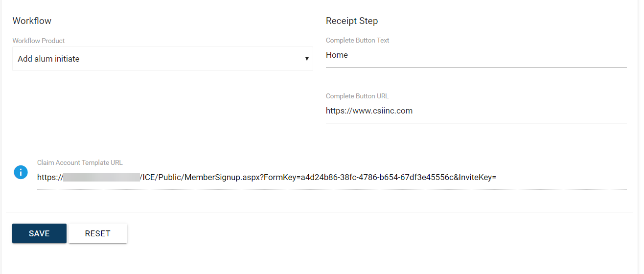This screenshot has width=644, height=274.
Task: Click the 'Complete Button Text' label
Action: (357, 40)
